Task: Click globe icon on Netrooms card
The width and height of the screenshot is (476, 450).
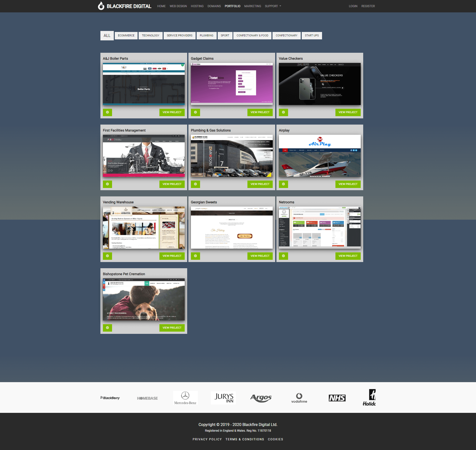Action: pos(283,256)
